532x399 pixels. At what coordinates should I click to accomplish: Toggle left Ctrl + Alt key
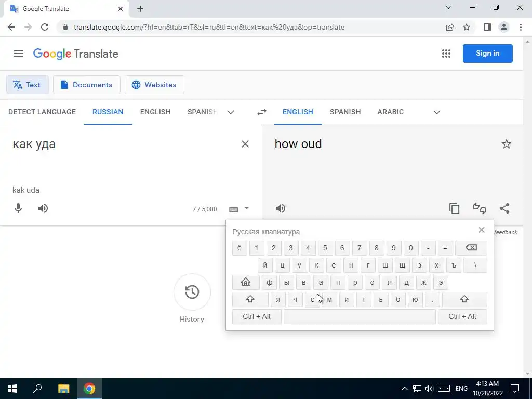click(x=257, y=316)
